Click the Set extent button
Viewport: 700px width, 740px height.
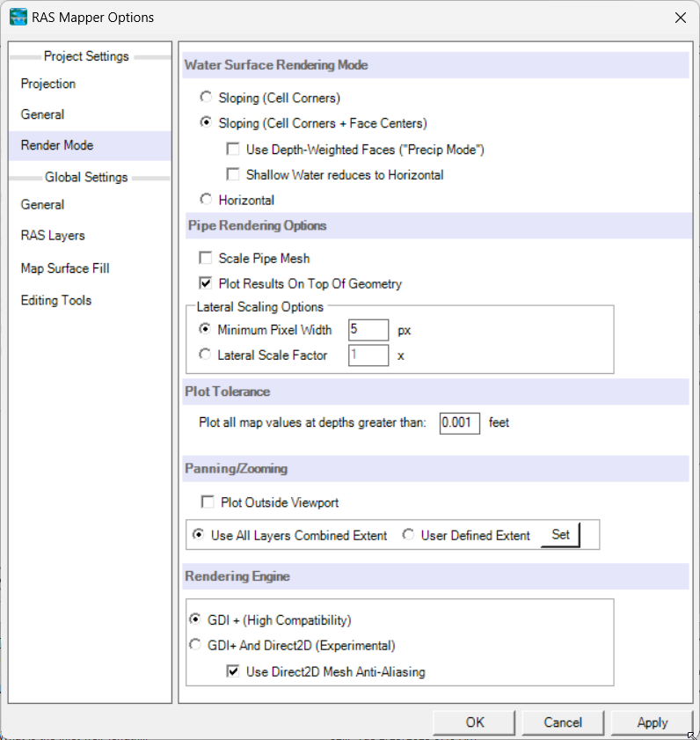point(560,535)
